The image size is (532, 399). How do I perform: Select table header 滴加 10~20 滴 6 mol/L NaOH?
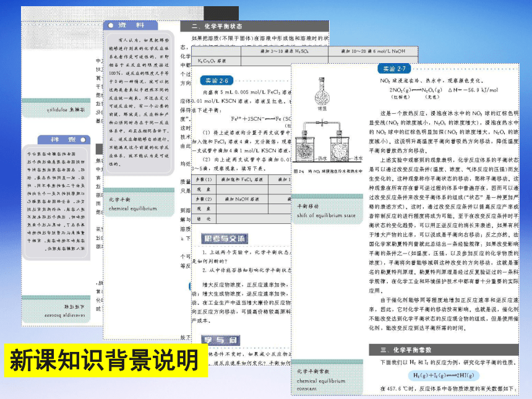[373, 51]
